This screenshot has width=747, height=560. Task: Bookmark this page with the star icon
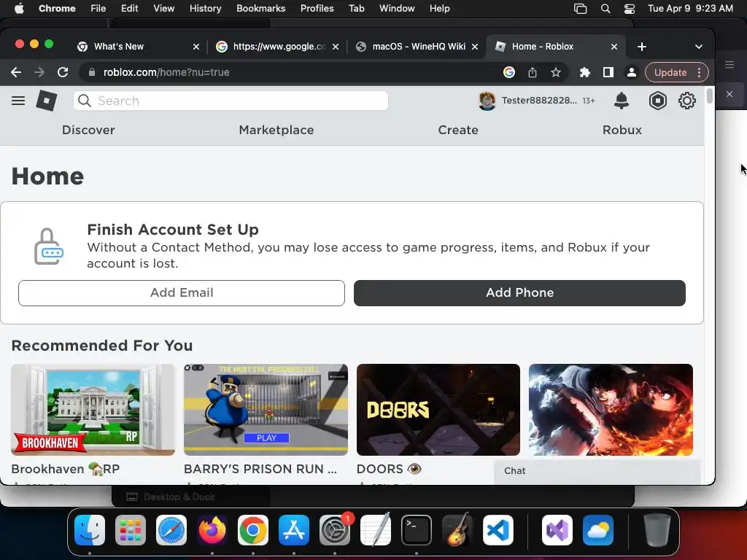pyautogui.click(x=555, y=72)
